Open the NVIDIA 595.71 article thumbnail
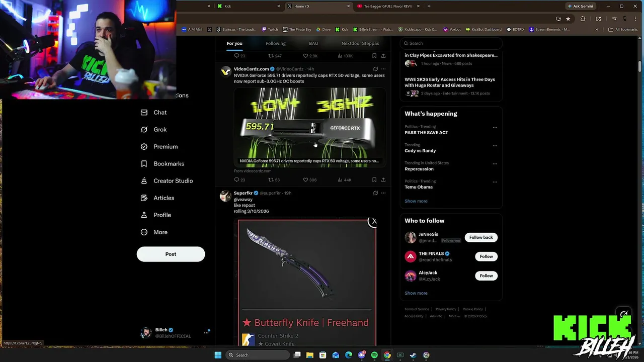644x362 pixels. (310, 127)
